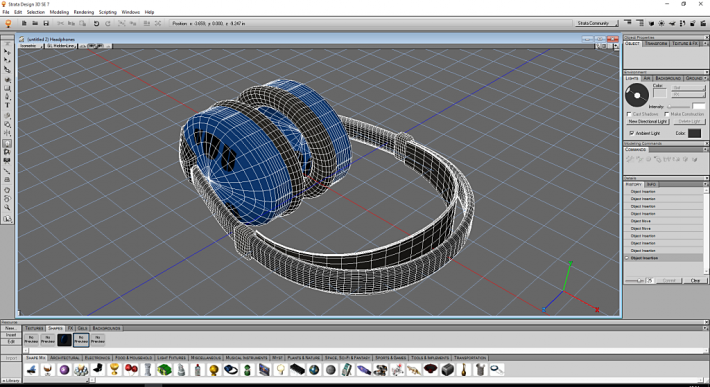
Task: Select the magnifier Zoom tool in left toolbar
Action: pos(7,207)
